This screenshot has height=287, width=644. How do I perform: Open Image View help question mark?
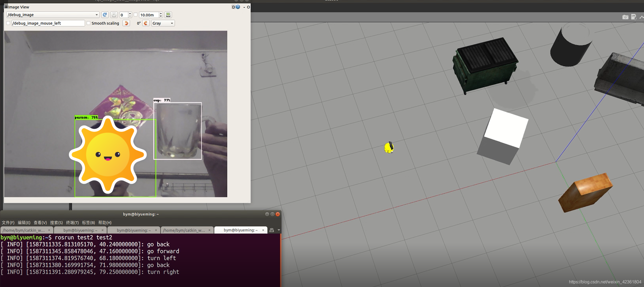(238, 7)
